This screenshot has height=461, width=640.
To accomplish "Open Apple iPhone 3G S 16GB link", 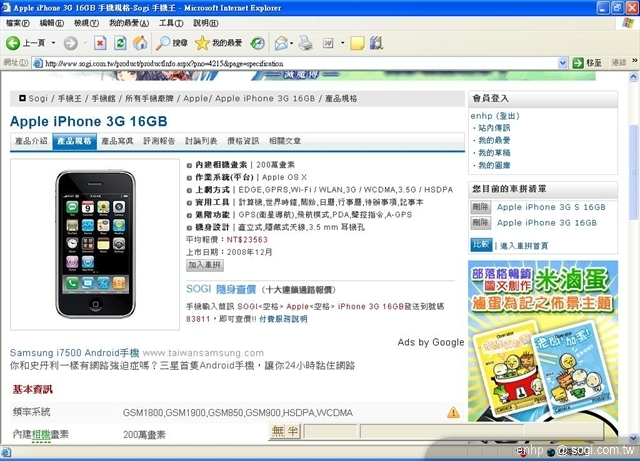I will click(x=551, y=207).
